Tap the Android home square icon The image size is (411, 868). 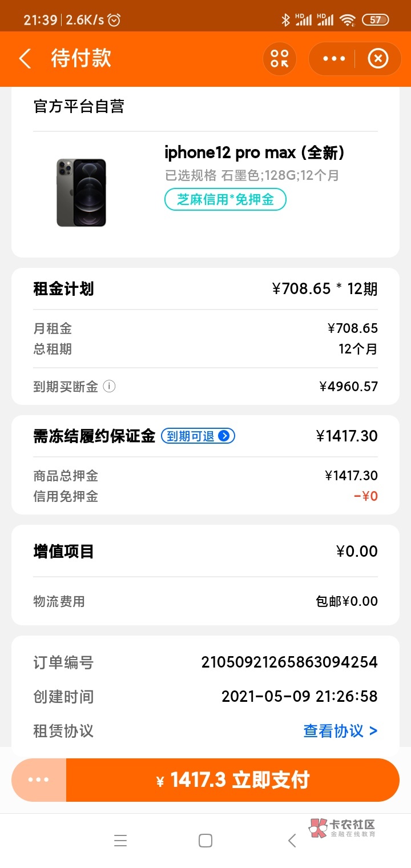point(205,841)
